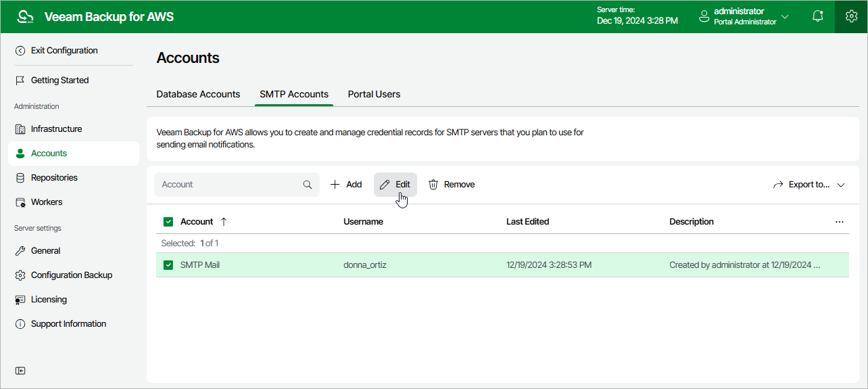The image size is (868, 389).
Task: Click the Configuration Backup gear icon
Action: point(20,275)
